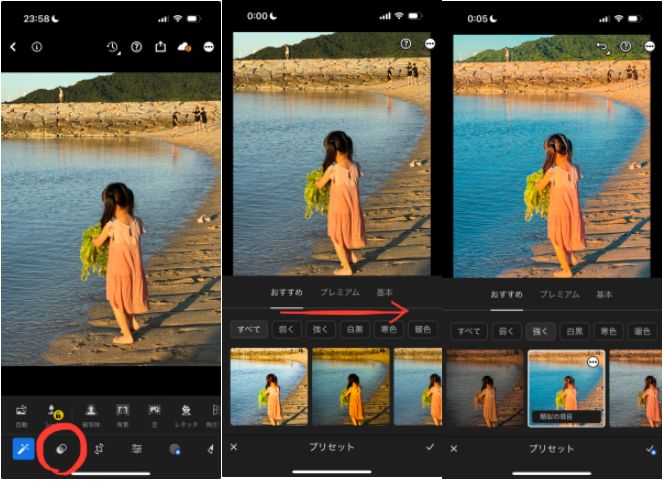Select the 白黒 filter on 0:05 screen
Viewport: 663px width, 481px height.
[574, 331]
